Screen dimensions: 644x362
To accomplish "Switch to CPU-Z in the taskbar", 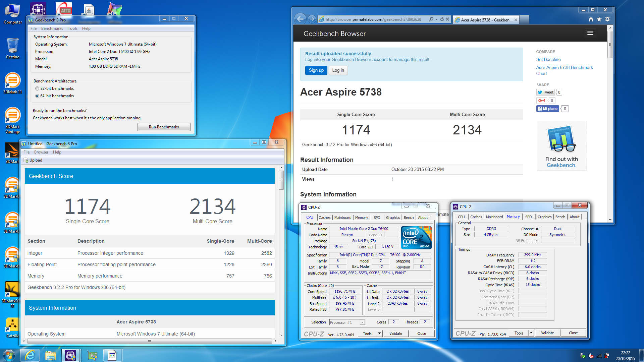I will click(x=70, y=355).
